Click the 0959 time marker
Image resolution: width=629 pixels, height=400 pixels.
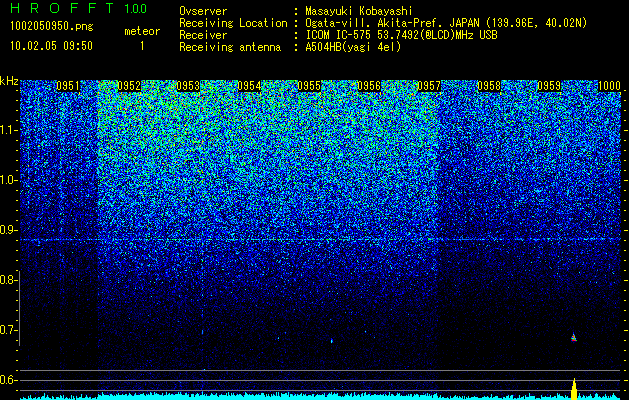point(549,86)
